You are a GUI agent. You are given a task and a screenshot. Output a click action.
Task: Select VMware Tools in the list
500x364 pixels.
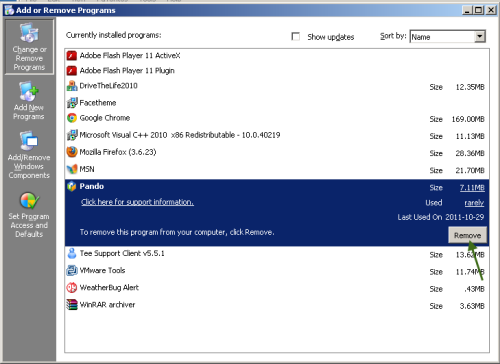coord(102,270)
